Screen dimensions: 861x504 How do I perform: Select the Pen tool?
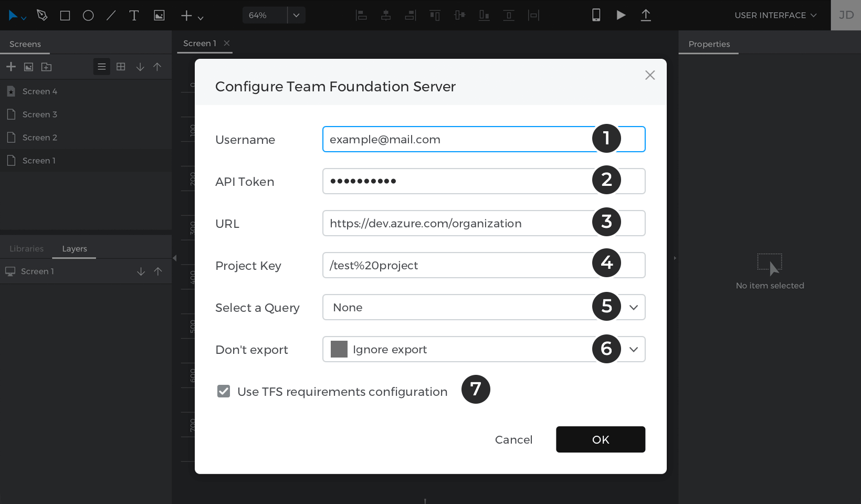pos(42,15)
